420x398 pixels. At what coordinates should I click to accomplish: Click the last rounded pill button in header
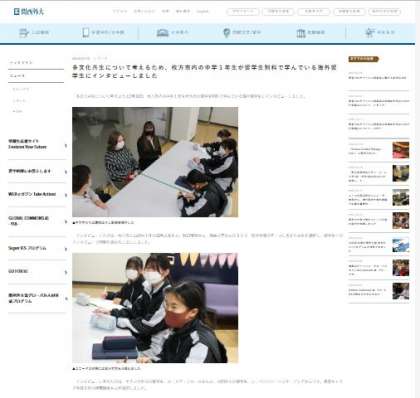[x=385, y=12]
